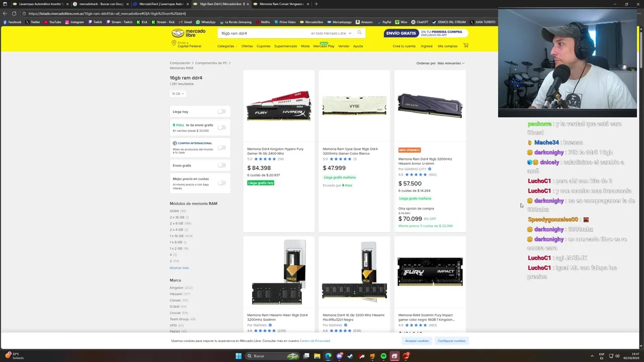Open the Netflix bookmark
The height and width of the screenshot is (362, 644).
coord(263,22)
